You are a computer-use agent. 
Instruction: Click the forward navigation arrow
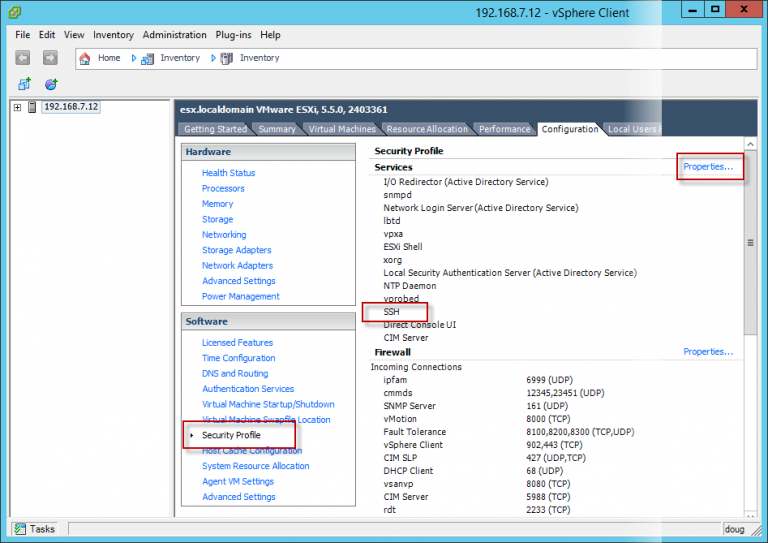pos(50,58)
